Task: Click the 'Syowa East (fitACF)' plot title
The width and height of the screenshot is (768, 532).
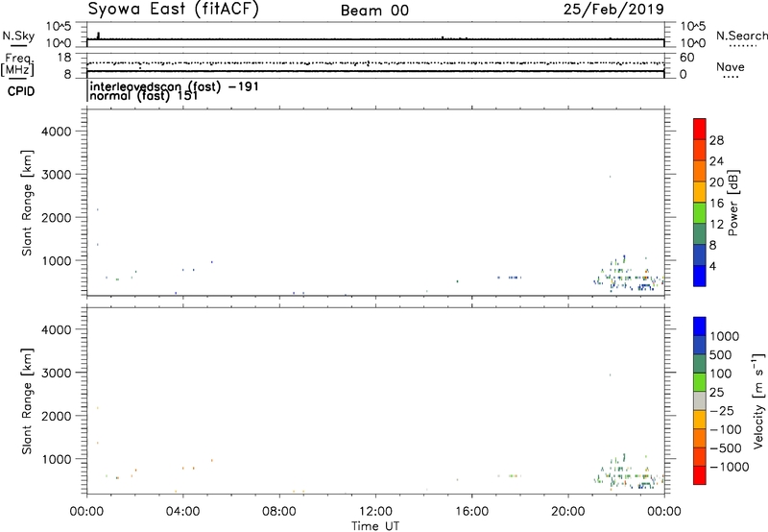Action: coord(174,10)
